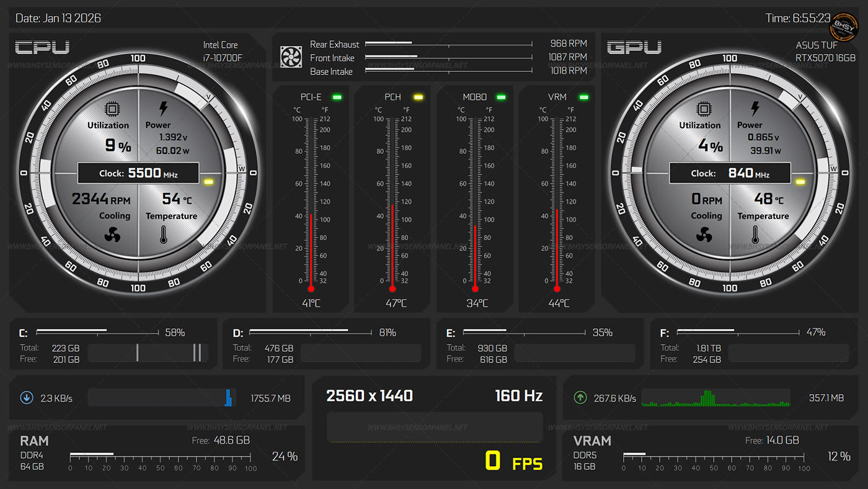The height and width of the screenshot is (489, 868).
Task: Click the GPU panel title logo
Action: point(634,47)
